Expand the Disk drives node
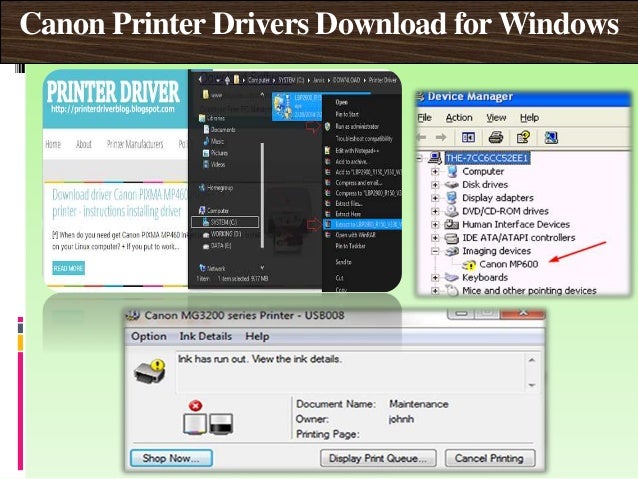The image size is (638, 479). 435,185
